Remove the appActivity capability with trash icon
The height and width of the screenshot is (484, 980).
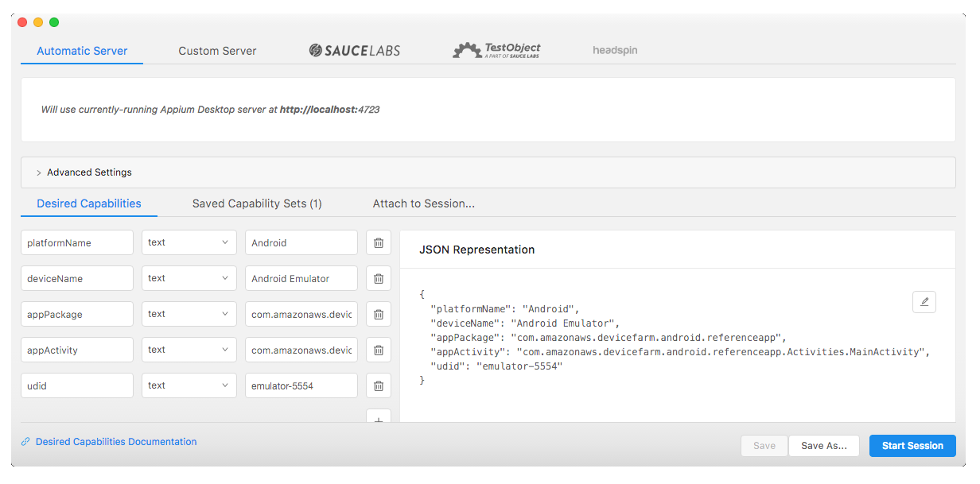[x=379, y=350]
